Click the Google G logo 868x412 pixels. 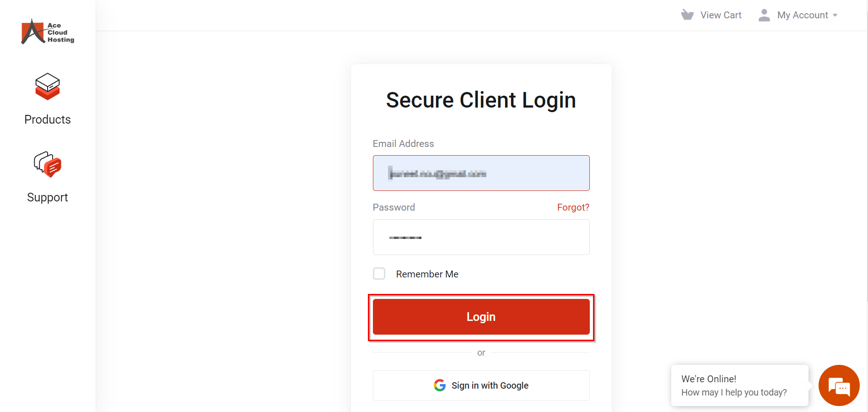pos(440,385)
